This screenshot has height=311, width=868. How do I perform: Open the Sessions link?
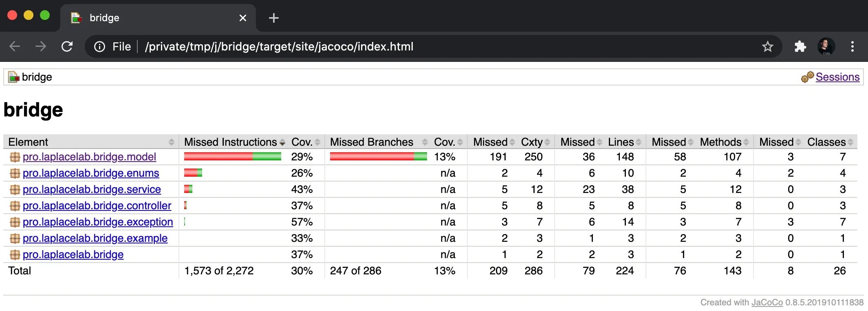click(837, 77)
